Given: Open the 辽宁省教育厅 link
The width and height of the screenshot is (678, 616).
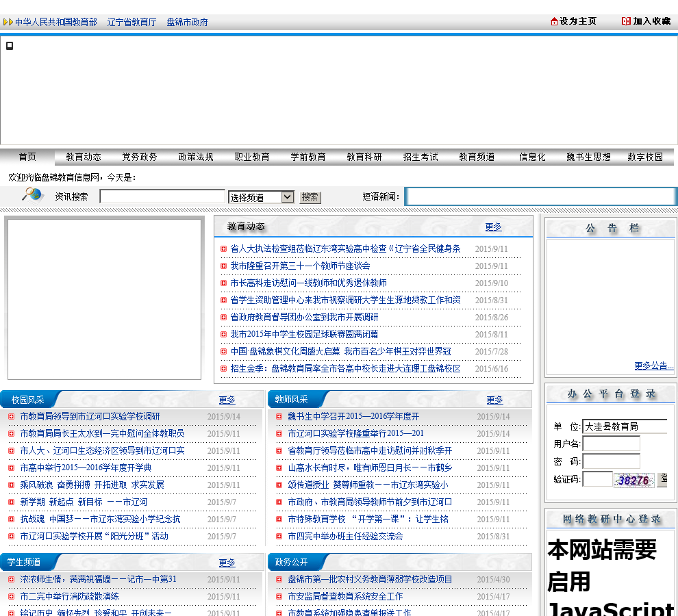Looking at the screenshot, I should tap(131, 22).
